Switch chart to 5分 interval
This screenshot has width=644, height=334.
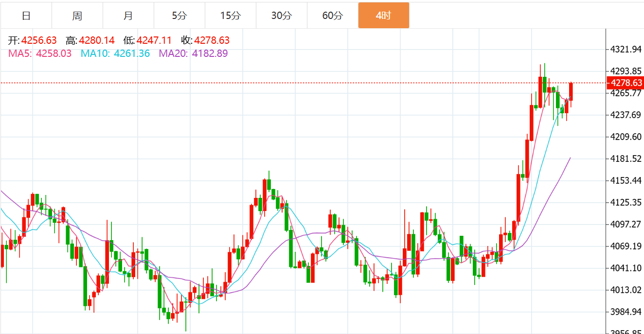pos(179,16)
